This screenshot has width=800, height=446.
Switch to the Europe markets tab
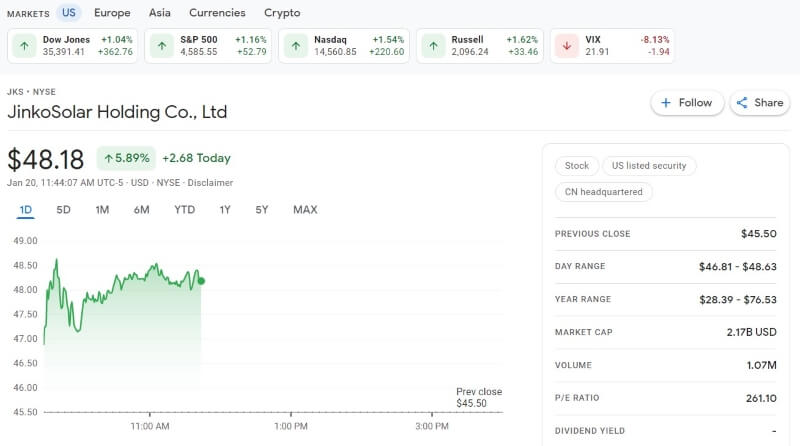point(112,13)
